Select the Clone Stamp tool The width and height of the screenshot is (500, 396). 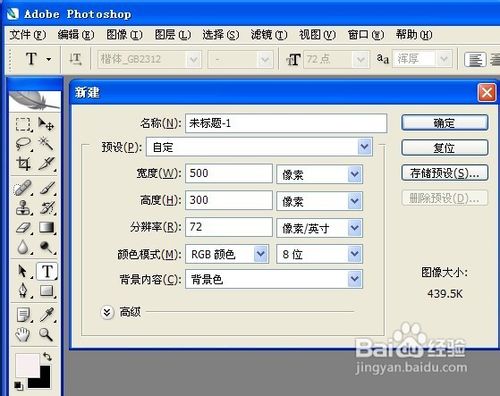[x=23, y=208]
